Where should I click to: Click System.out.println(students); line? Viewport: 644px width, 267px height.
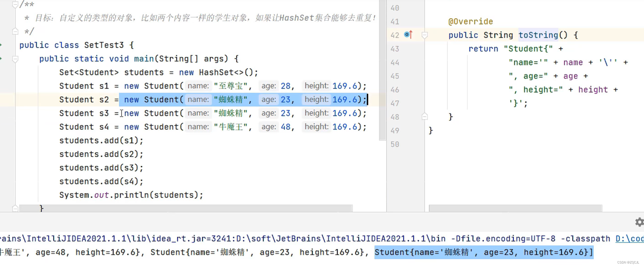coord(131,195)
